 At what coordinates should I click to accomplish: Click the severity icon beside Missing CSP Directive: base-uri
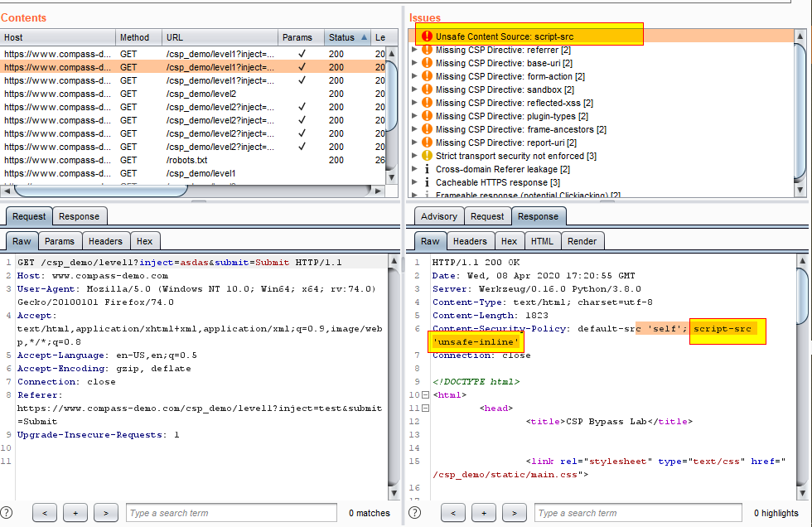(x=427, y=63)
